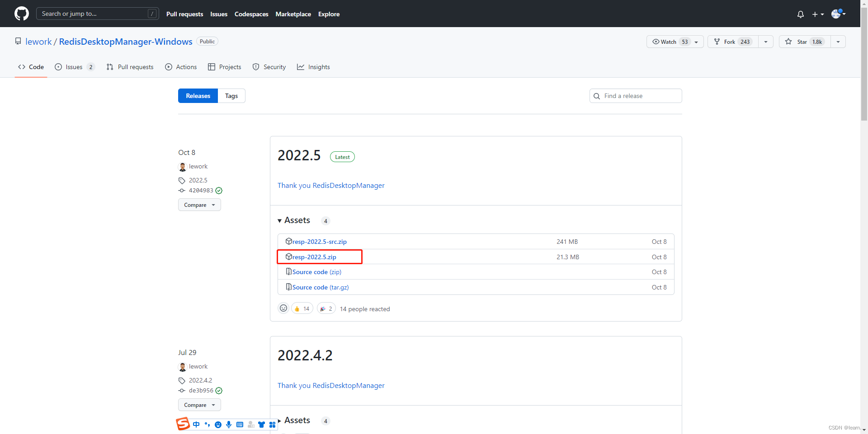Go to GitHub home via Octocat logo

point(22,14)
